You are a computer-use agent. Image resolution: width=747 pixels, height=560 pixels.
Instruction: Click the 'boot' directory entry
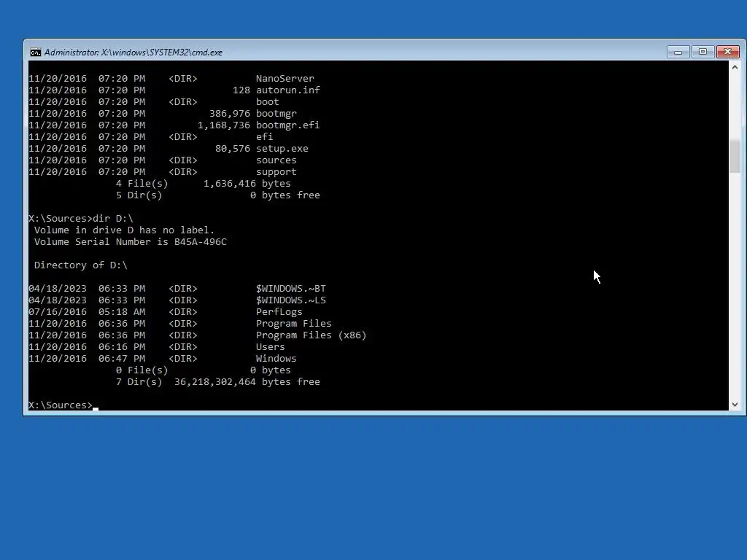tap(267, 102)
